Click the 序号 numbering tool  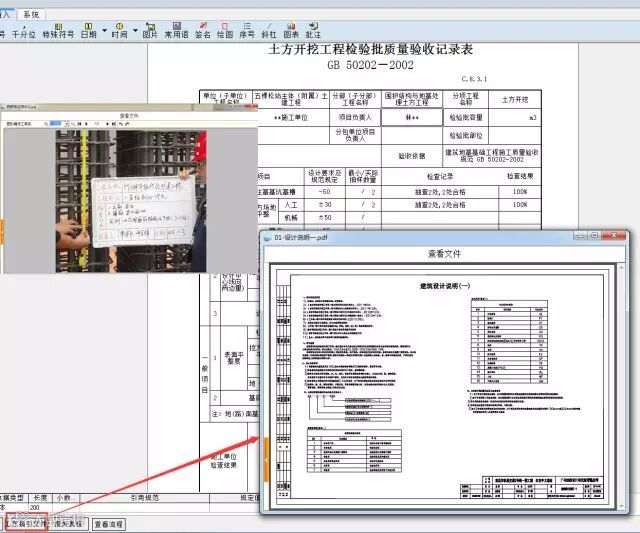247,31
